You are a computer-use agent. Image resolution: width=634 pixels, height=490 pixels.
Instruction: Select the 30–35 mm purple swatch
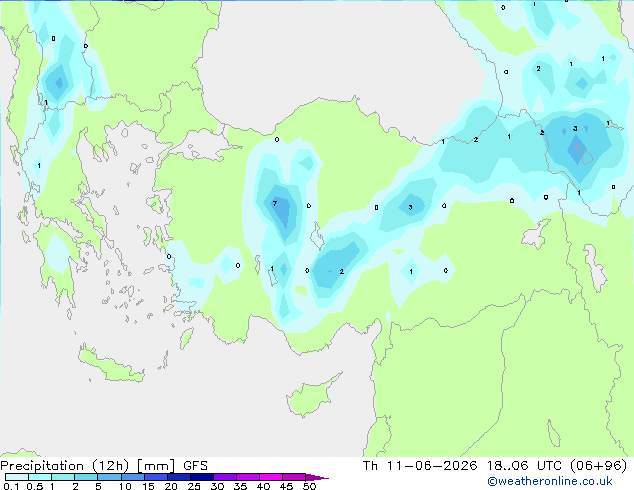[225, 477]
